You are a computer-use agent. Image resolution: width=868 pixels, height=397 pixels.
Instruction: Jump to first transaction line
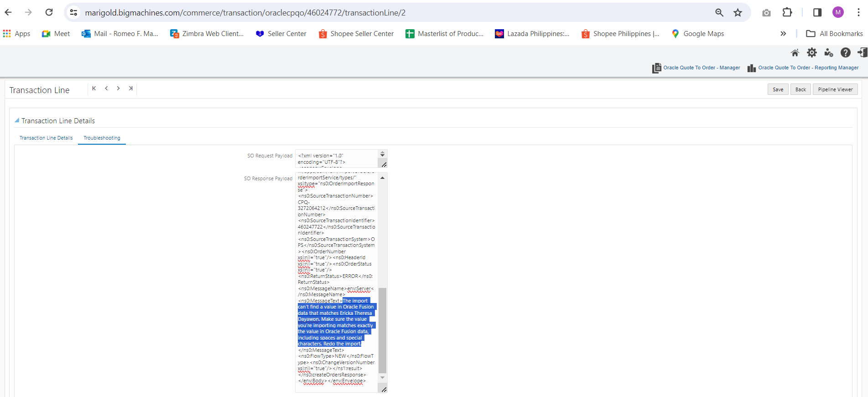(x=94, y=89)
